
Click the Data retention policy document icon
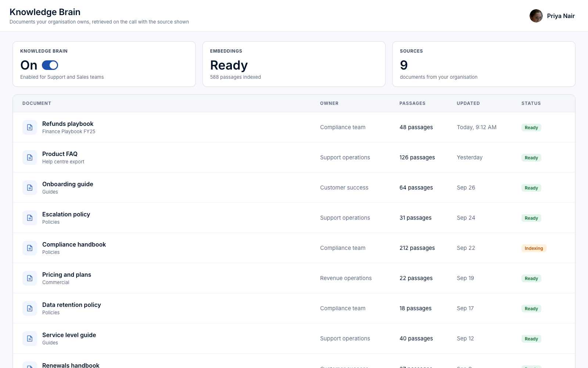pyautogui.click(x=30, y=308)
